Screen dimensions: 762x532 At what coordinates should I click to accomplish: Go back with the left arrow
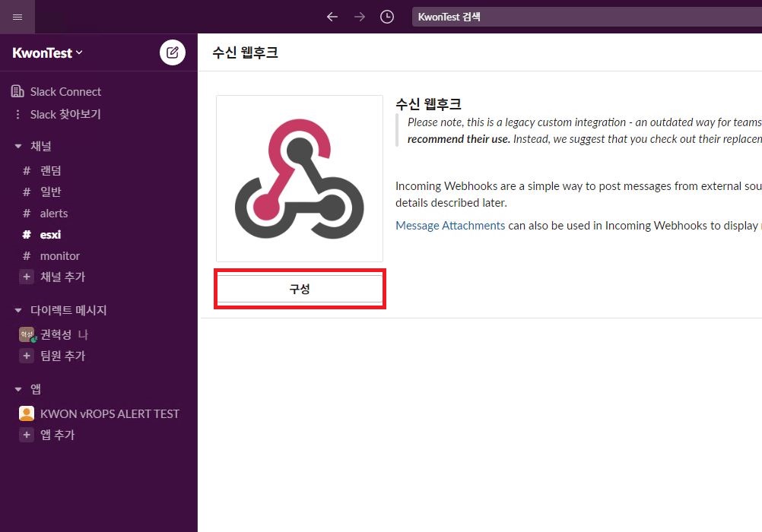[332, 17]
